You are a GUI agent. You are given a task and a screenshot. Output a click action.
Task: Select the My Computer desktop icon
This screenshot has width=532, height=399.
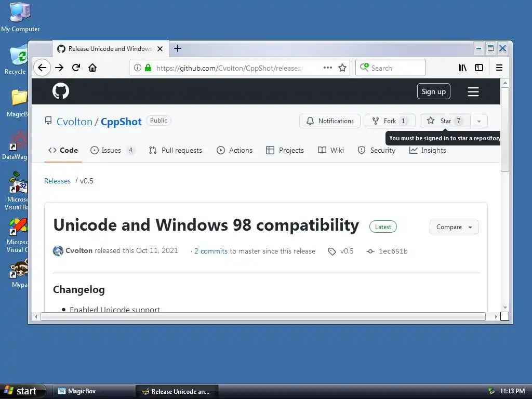coord(20,17)
